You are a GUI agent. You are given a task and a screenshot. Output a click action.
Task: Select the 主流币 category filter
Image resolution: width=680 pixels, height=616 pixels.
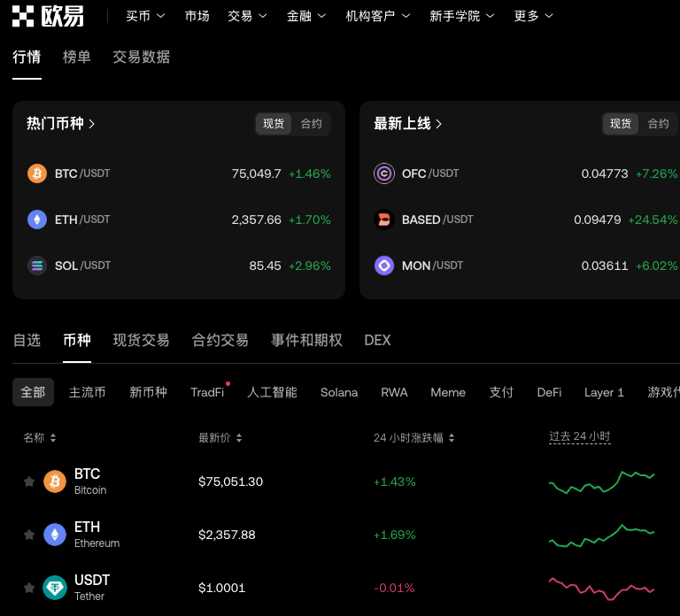[87, 392]
